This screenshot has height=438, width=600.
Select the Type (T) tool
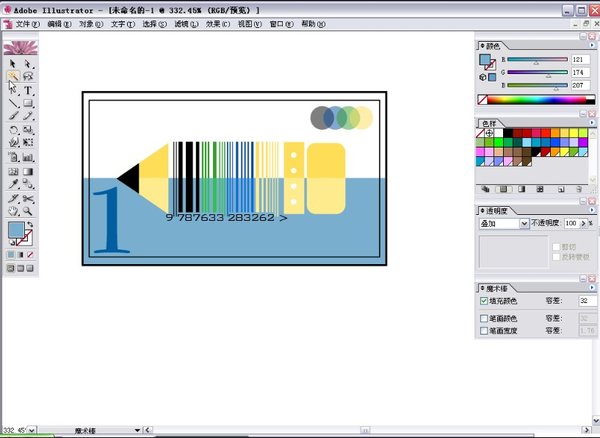pos(28,90)
